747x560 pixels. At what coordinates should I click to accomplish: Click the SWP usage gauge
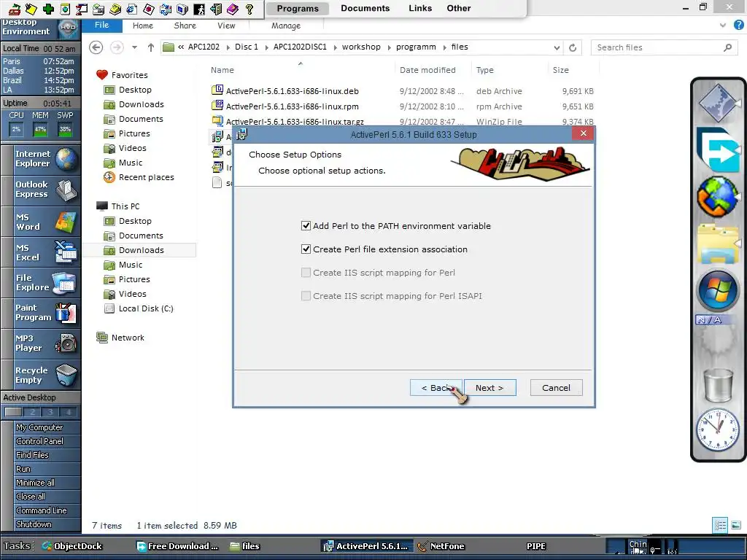(65, 129)
